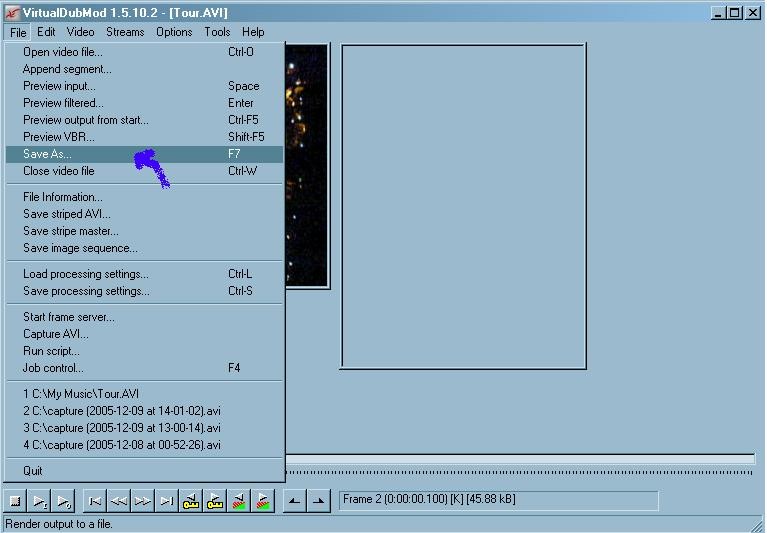The image size is (767, 533).
Task: Click the frame position display field
Action: [x=498, y=500]
